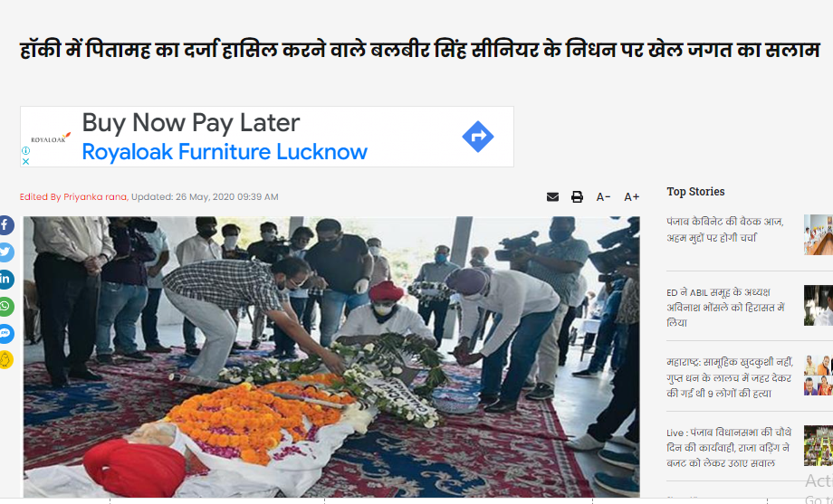Share via Messenger chat icon

point(5,334)
